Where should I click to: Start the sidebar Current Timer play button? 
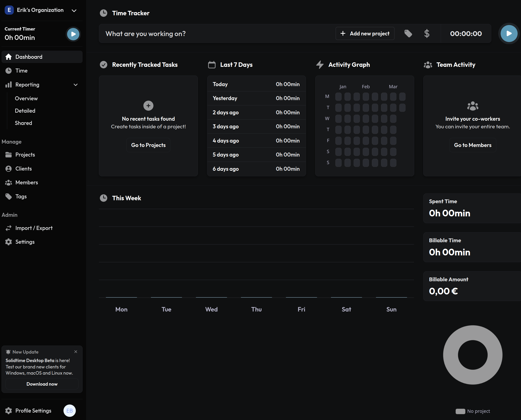[x=73, y=34]
